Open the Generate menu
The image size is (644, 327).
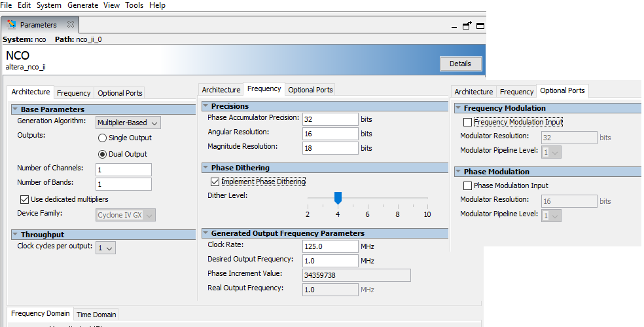coord(82,5)
